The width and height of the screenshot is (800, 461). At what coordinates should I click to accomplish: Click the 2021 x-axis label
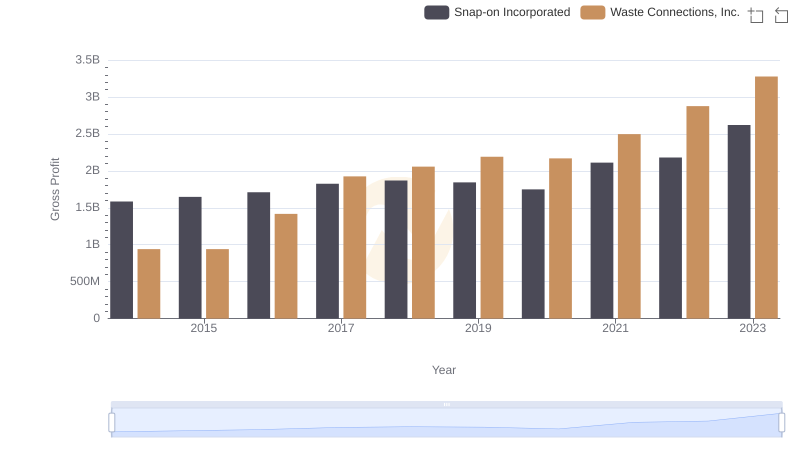tap(615, 328)
